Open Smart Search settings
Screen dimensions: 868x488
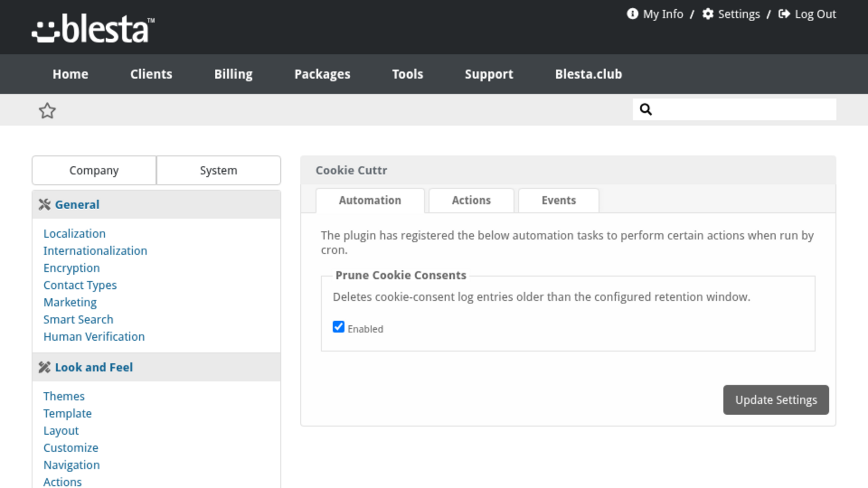pyautogui.click(x=78, y=319)
